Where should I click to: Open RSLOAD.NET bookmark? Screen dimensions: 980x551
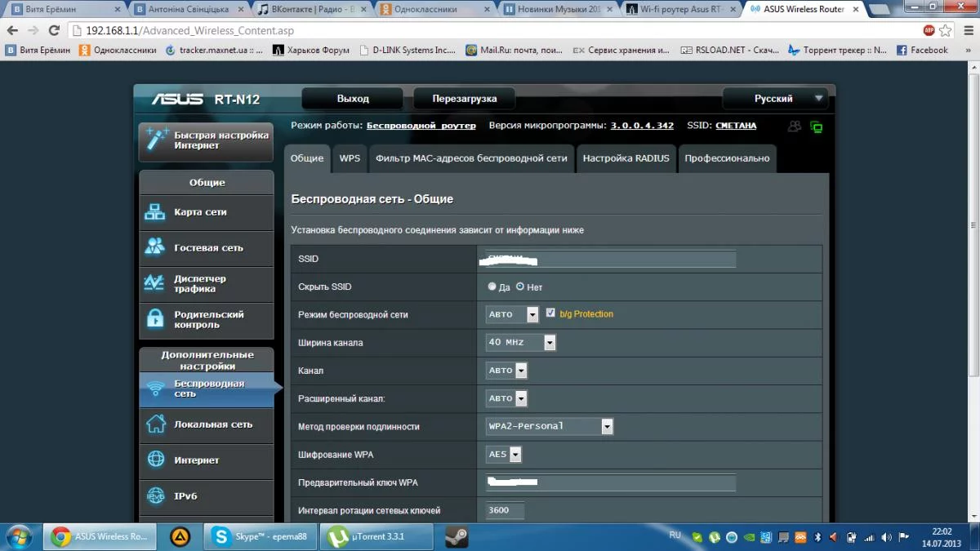[729, 50]
